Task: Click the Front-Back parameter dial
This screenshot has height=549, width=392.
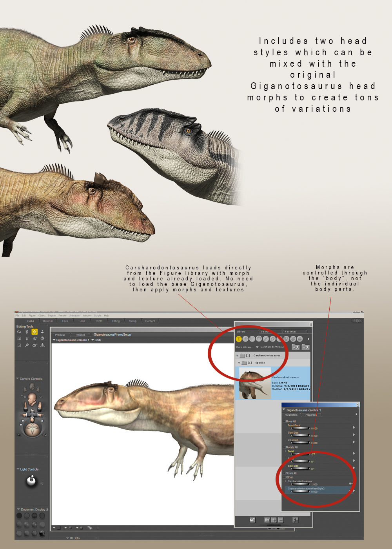Action: pyautogui.click(x=300, y=428)
